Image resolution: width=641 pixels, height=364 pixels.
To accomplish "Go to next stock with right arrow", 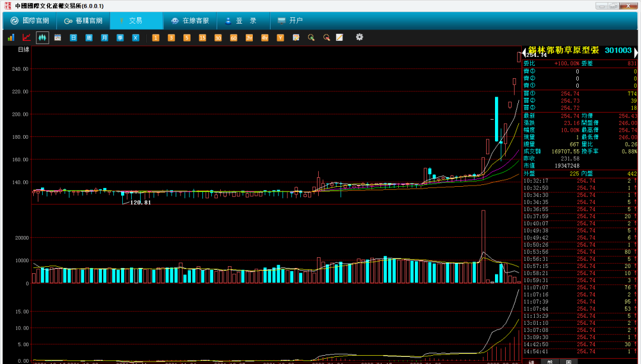I will (x=636, y=52).
